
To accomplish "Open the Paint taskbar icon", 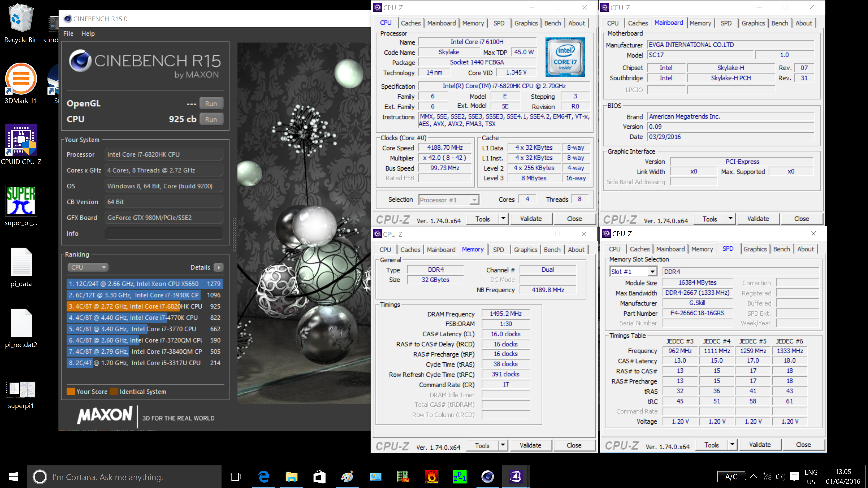I will point(347,476).
